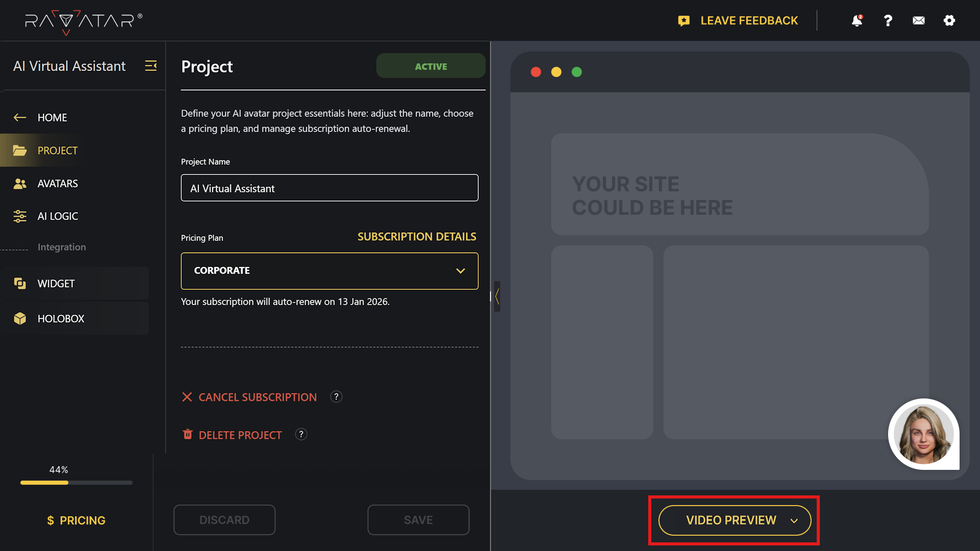Click the 44% progress bar

coord(76,482)
